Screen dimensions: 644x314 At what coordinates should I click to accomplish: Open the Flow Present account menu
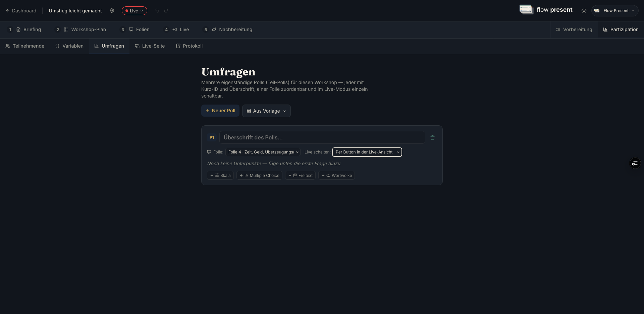point(615,11)
